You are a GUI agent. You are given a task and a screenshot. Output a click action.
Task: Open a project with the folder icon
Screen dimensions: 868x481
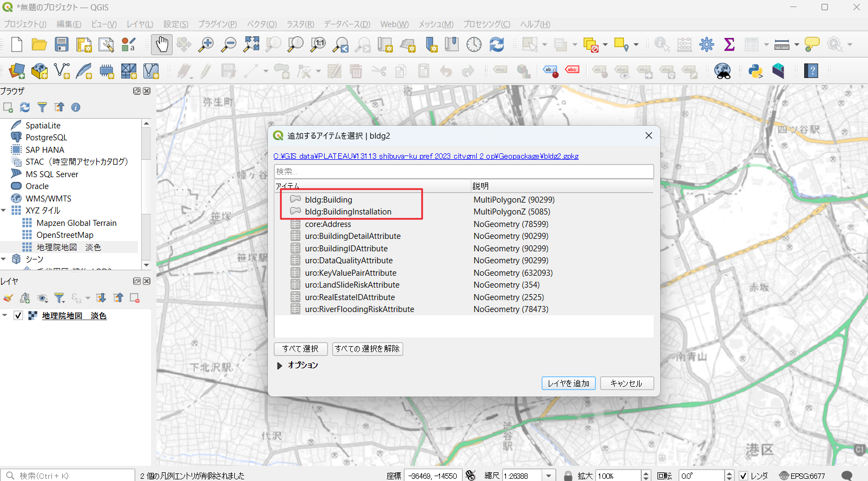39,44
